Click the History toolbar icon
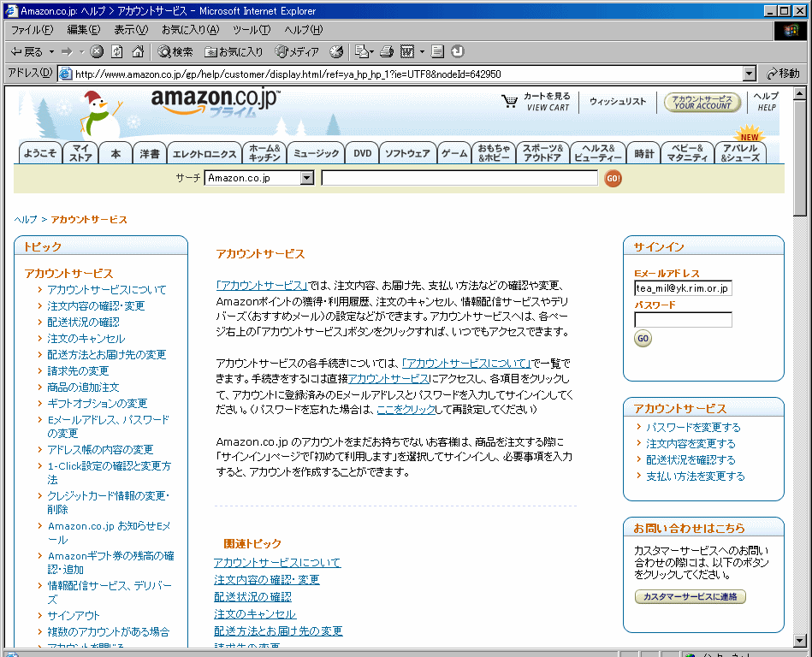 point(336,51)
